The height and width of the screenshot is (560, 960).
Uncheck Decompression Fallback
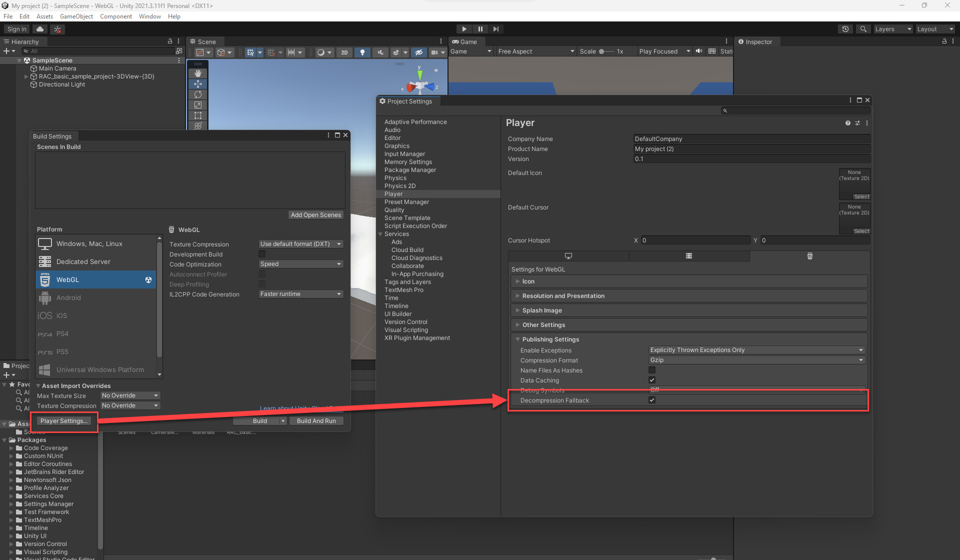[652, 400]
